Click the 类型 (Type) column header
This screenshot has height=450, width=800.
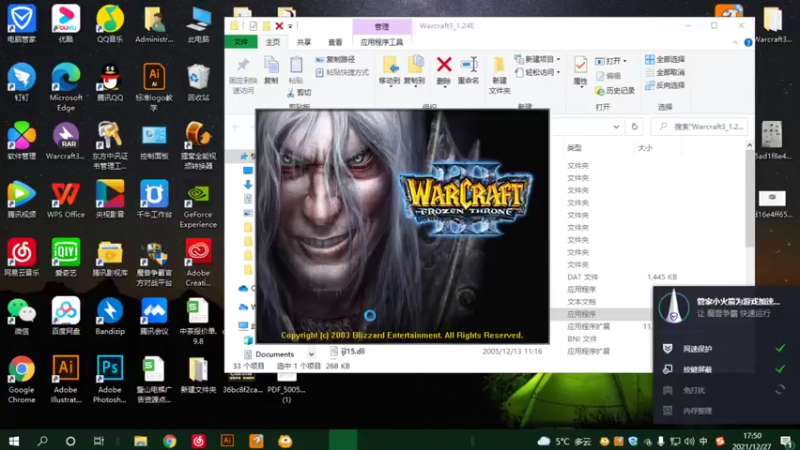(574, 147)
